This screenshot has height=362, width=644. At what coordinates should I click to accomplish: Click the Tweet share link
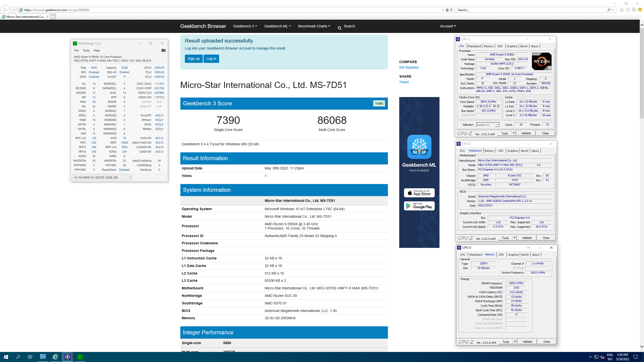[x=404, y=82]
